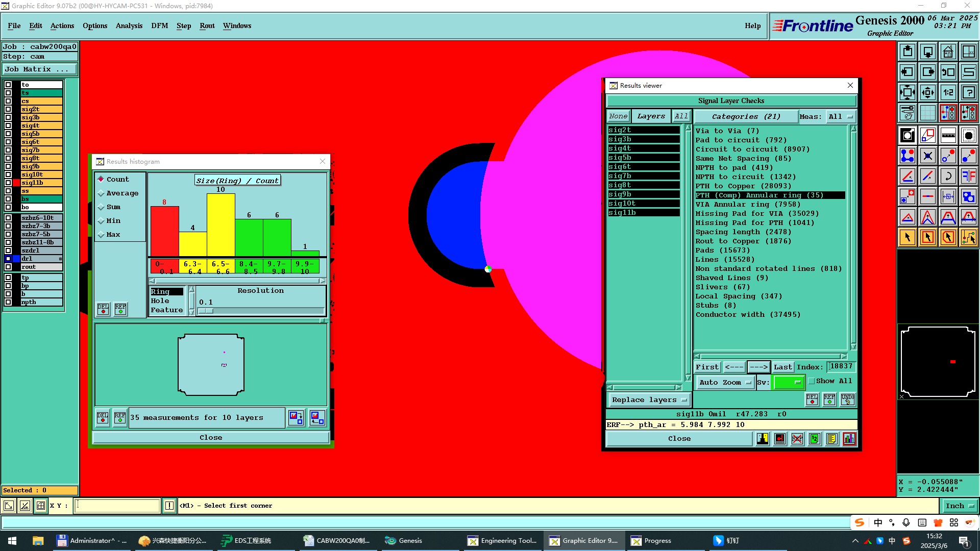Click the Job Matrix button
Viewport: 980px width, 551px height.
point(40,69)
